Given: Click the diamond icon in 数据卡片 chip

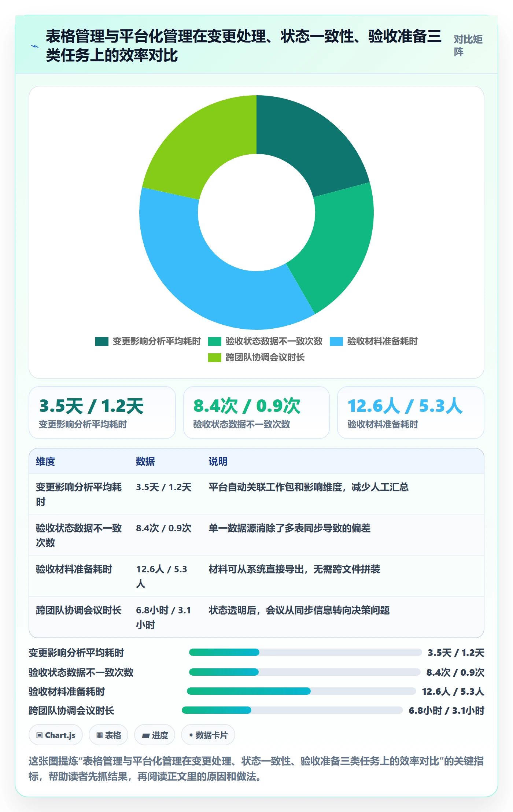Looking at the screenshot, I should click(x=191, y=735).
